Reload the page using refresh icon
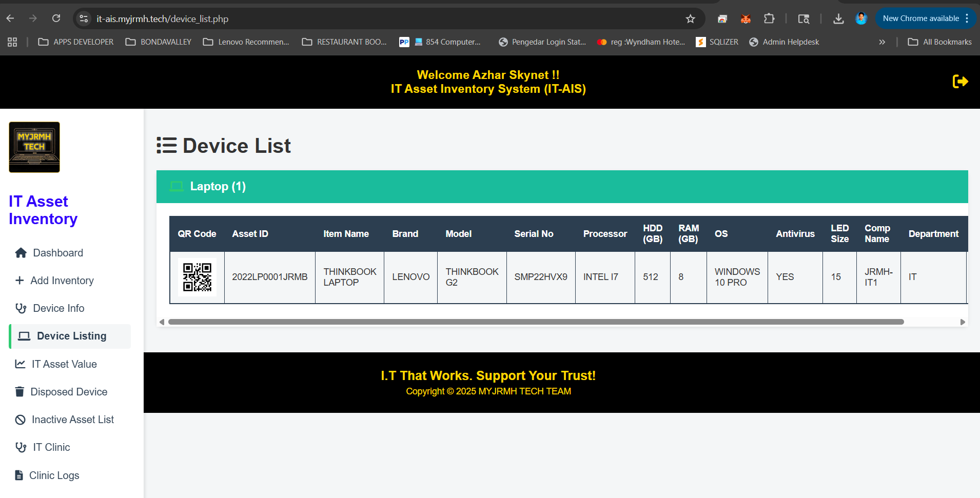Image resolution: width=980 pixels, height=498 pixels. click(56, 19)
